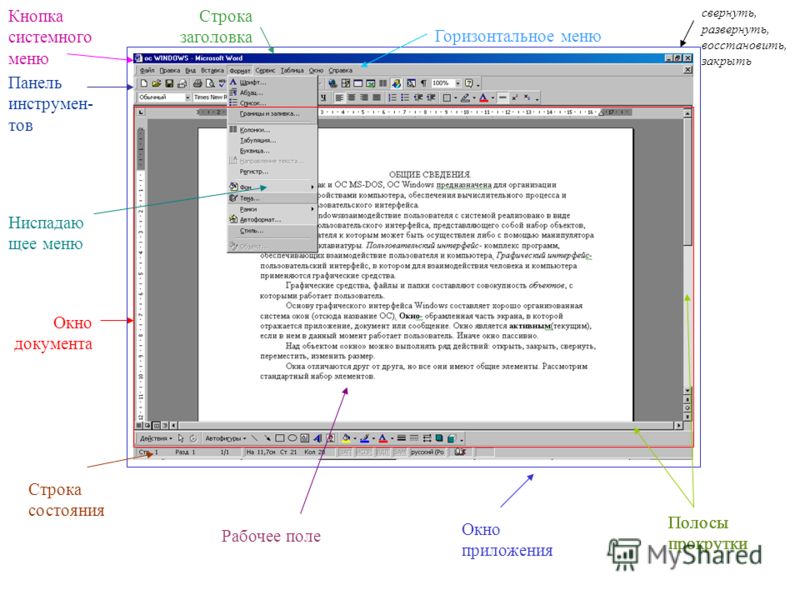Center the text alignment
The image size is (800, 600).
352,97
